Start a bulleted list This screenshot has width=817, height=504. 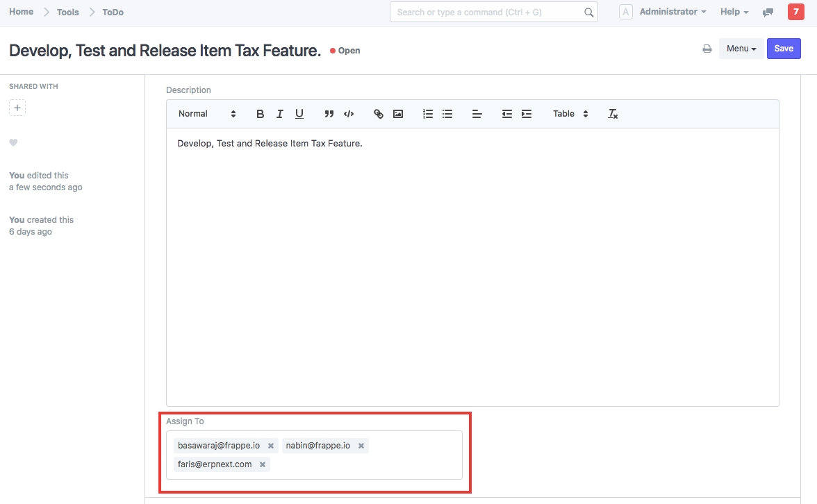click(447, 114)
